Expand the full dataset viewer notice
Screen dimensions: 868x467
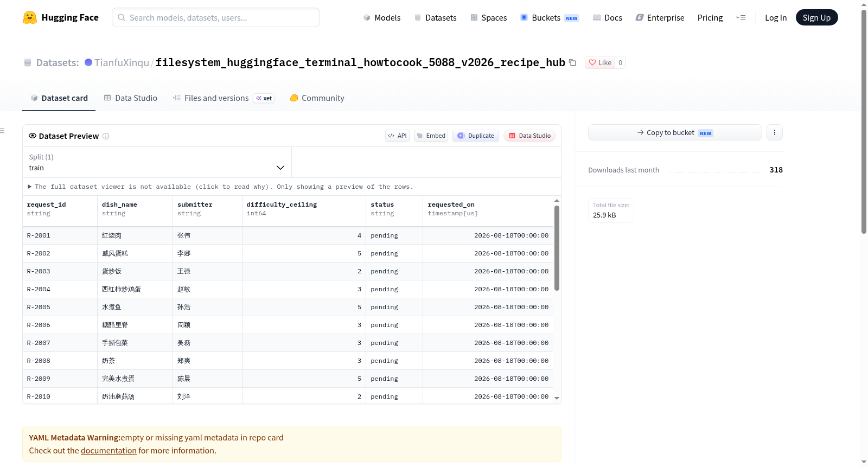pos(221,187)
